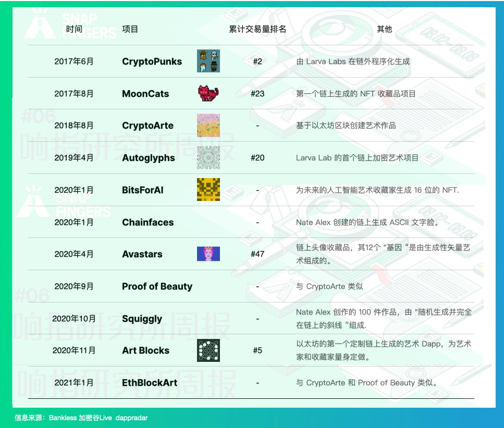The image size is (504, 428).
Task: Click the CryptoPunks project name
Action: pyautogui.click(x=152, y=61)
